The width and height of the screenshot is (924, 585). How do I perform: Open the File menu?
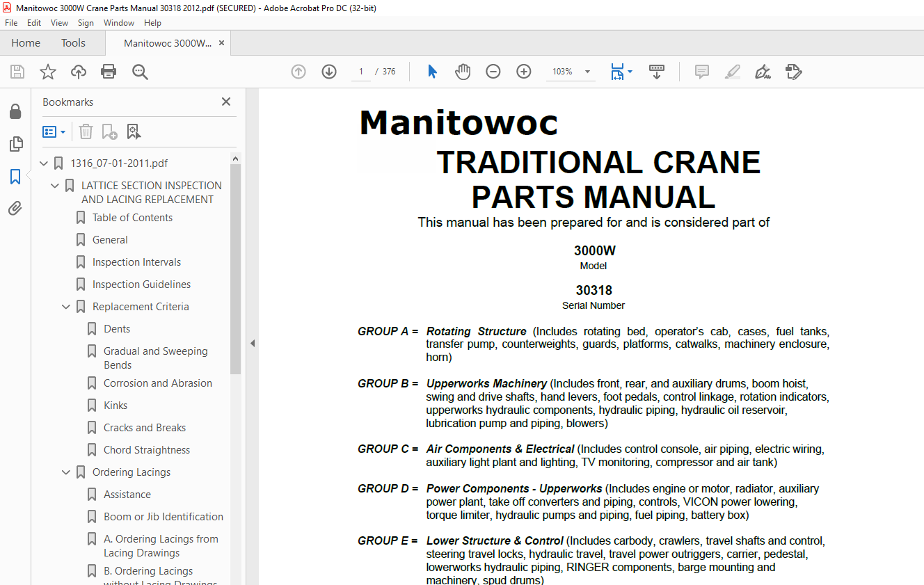click(x=11, y=23)
